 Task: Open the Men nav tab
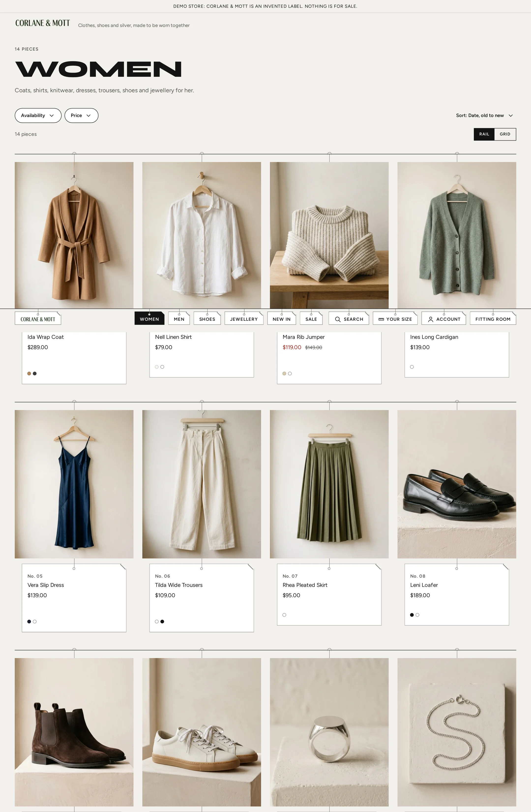[179, 319]
